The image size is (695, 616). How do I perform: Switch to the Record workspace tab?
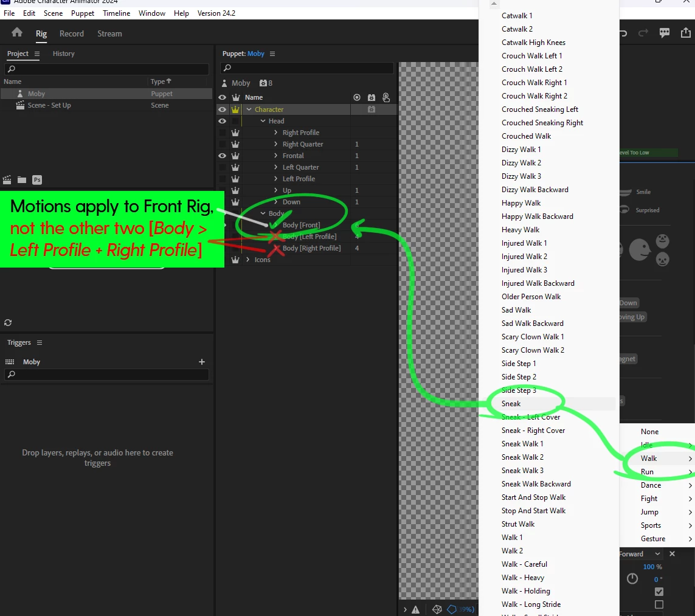point(72,33)
